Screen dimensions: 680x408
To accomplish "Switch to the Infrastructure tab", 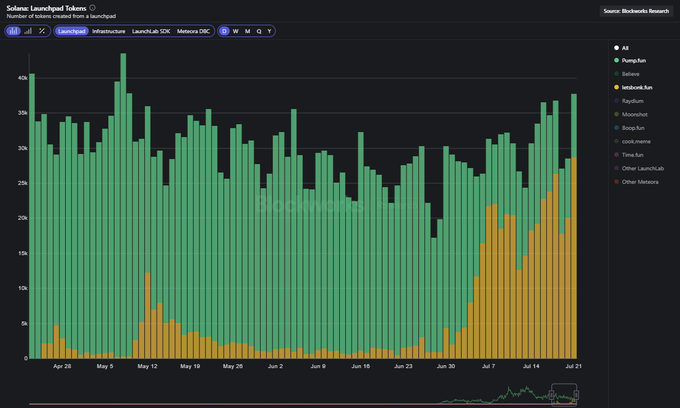I will [x=108, y=31].
